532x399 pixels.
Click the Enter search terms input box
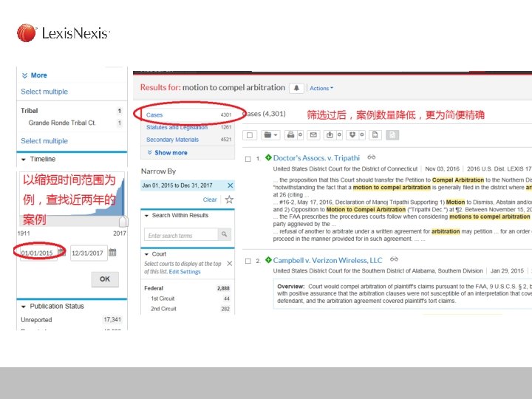tap(181, 234)
